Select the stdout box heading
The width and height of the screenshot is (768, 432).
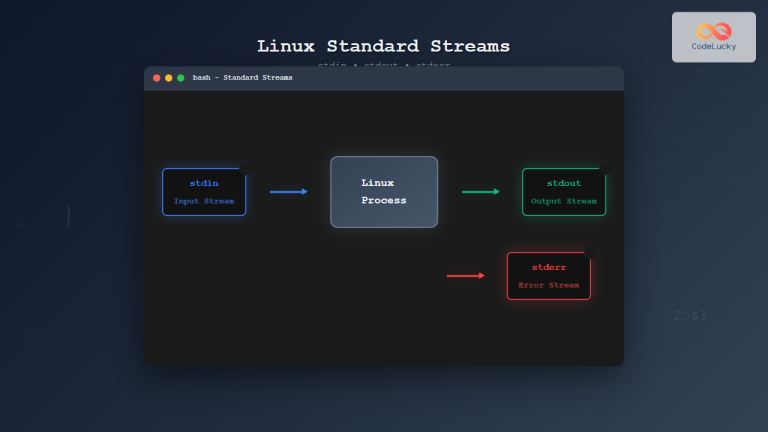pyautogui.click(x=563, y=183)
